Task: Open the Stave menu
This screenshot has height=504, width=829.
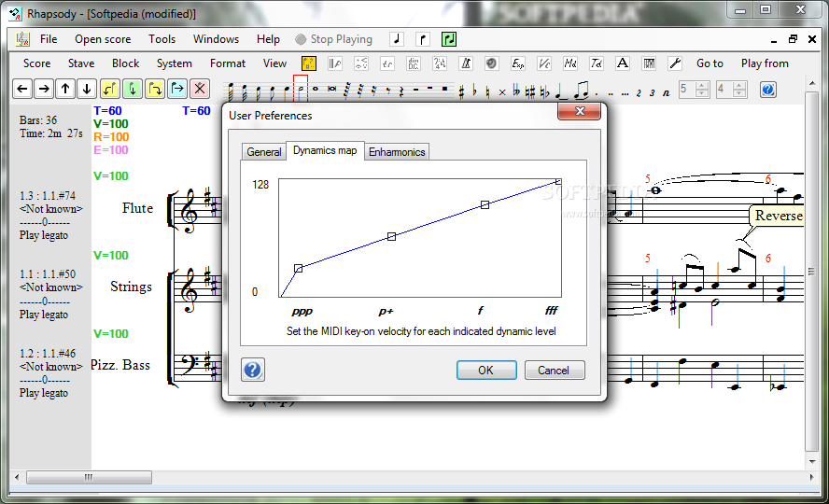Action: (x=81, y=63)
